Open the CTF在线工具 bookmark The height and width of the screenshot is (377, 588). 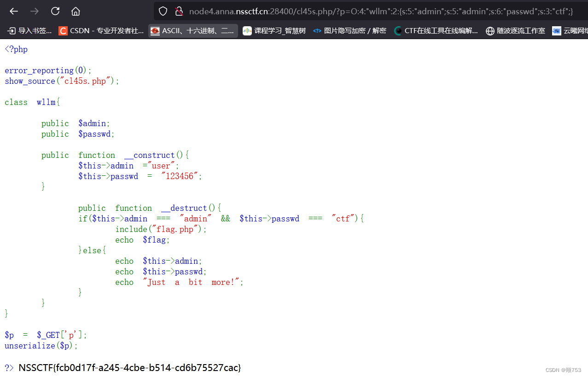[437, 31]
